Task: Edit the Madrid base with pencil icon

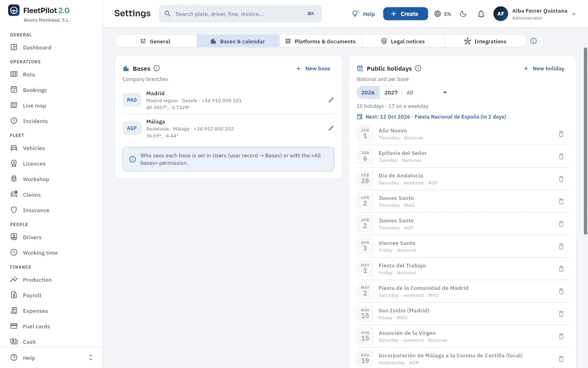Action: point(331,100)
